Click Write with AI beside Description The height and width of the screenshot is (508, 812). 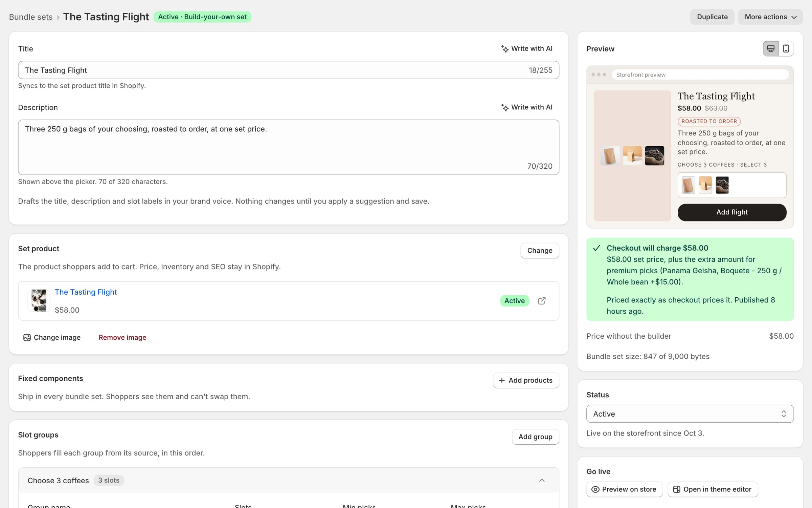click(526, 107)
